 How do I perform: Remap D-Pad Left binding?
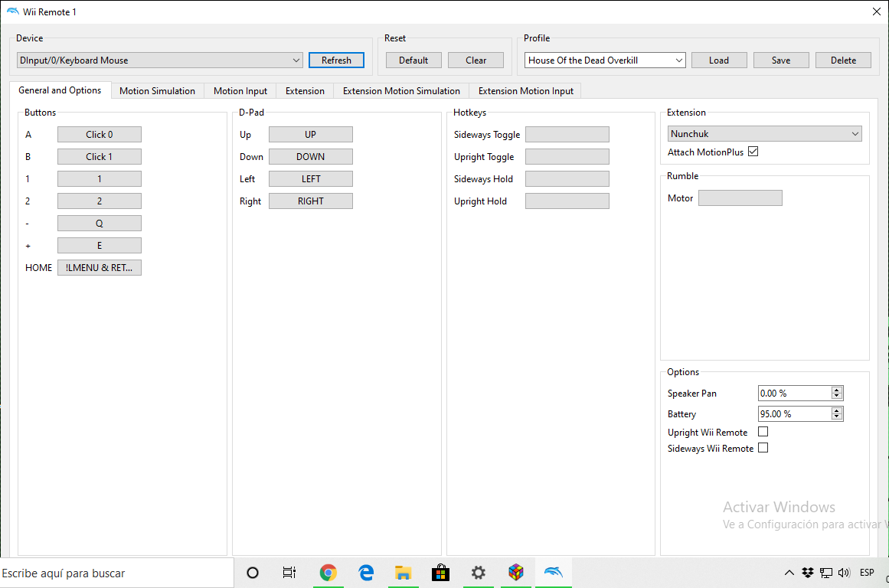311,178
